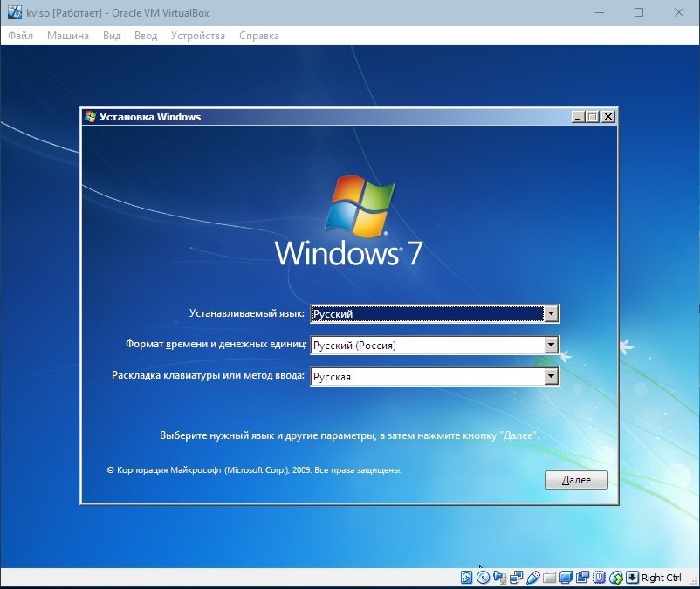The width and height of the screenshot is (700, 589).
Task: Open the keyboard layout dropdown arrow
Action: click(x=552, y=377)
